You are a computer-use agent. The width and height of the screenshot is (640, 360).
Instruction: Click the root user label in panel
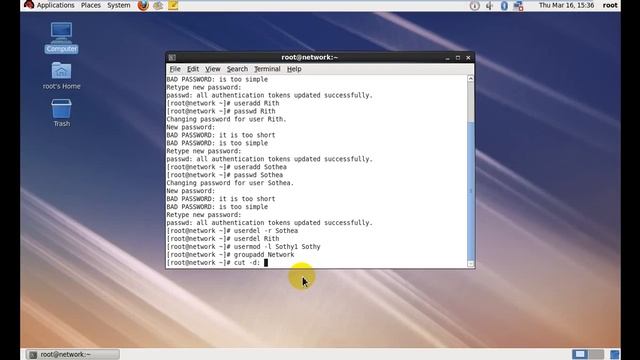(x=610, y=5)
